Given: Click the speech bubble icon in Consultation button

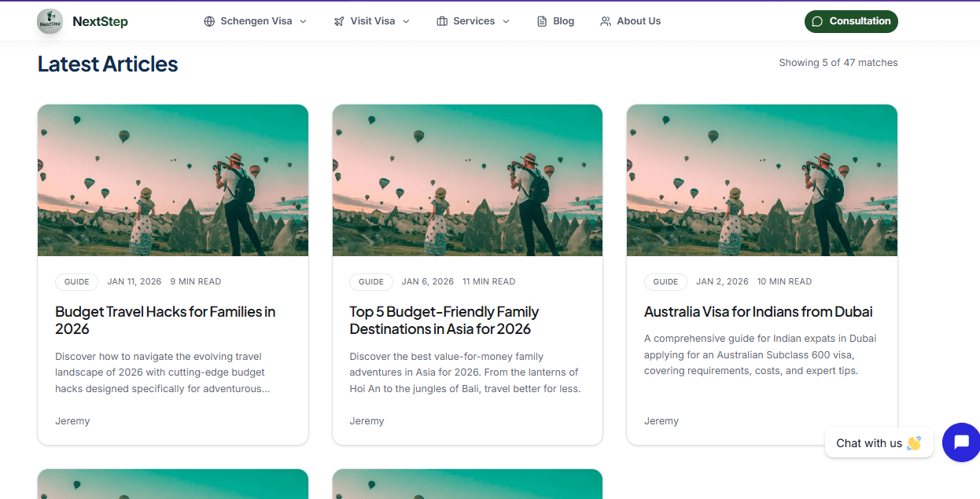Looking at the screenshot, I should click(x=817, y=21).
